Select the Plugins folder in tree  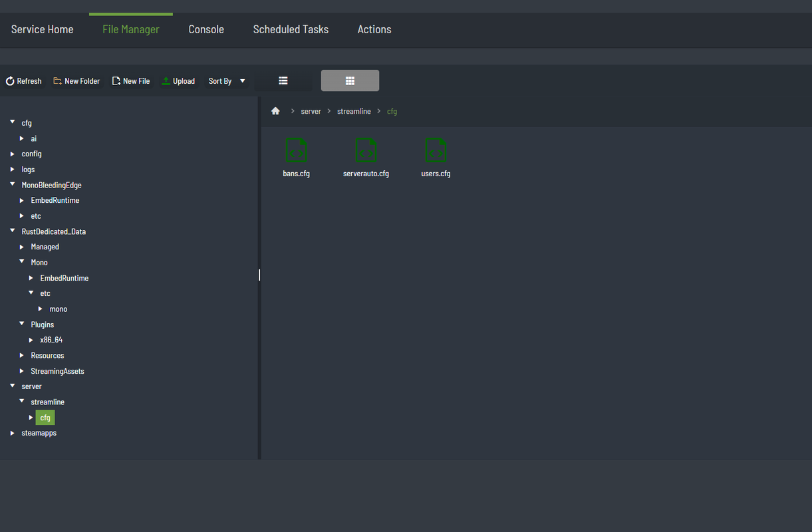point(43,325)
